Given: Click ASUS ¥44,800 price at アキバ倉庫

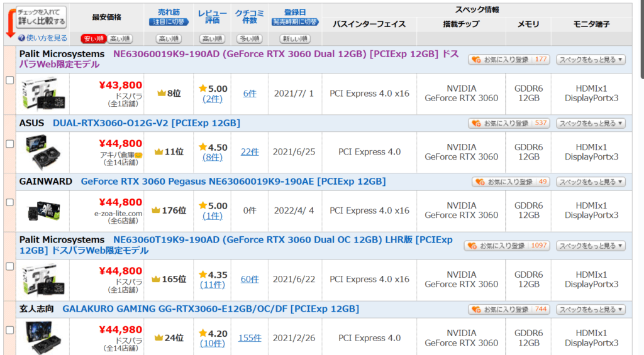Looking at the screenshot, I should pyautogui.click(x=120, y=143).
